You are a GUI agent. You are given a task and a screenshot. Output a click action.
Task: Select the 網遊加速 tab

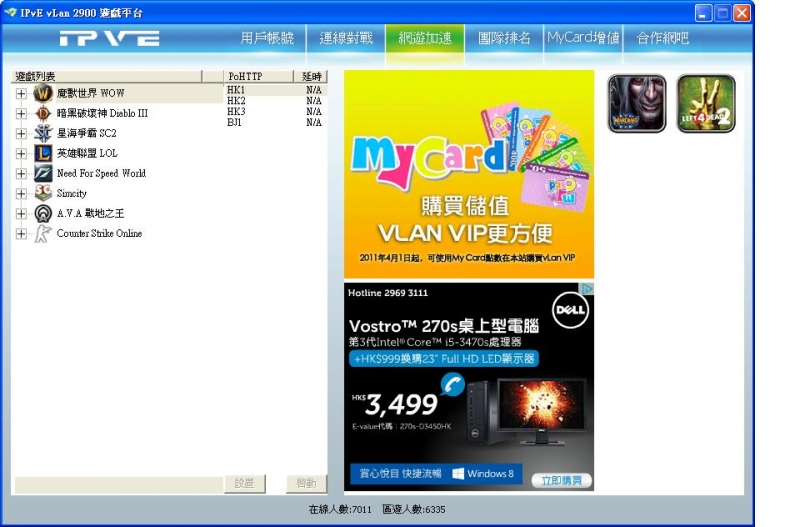tap(425, 38)
